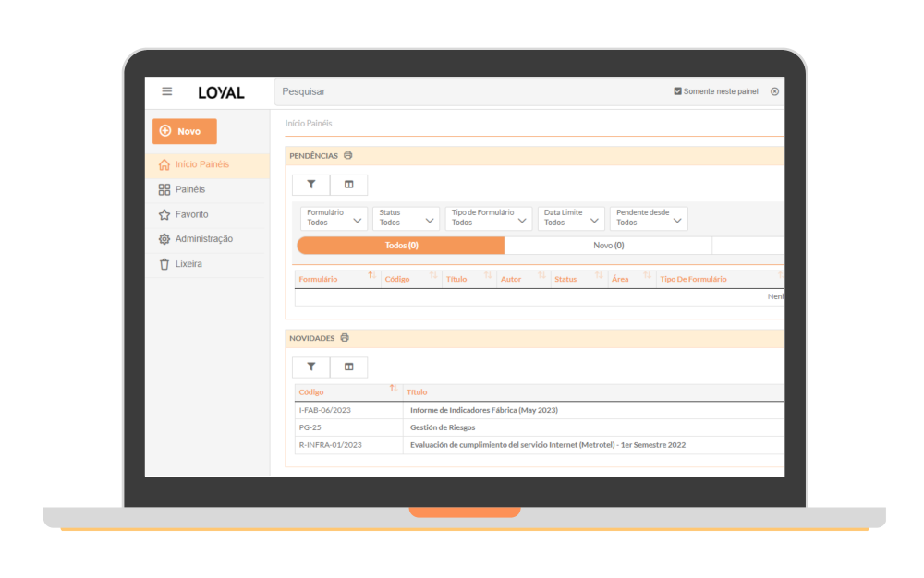The height and width of the screenshot is (578, 924).
Task: Click the filter button in Novidades panel
Action: [x=311, y=367]
